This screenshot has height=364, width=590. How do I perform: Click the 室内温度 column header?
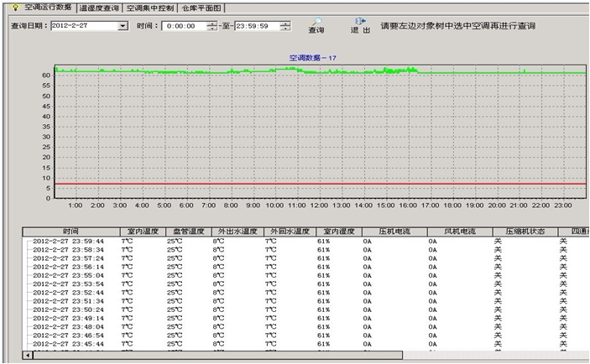coord(143,231)
